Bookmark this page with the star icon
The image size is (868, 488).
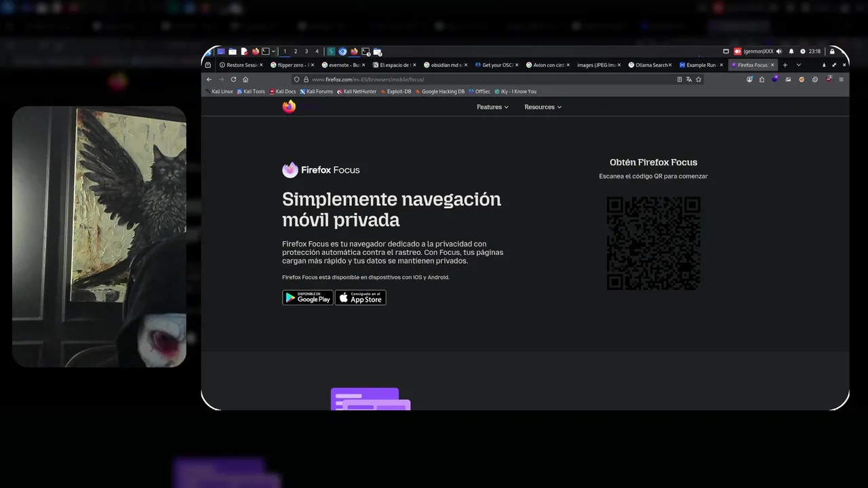pyautogui.click(x=698, y=79)
